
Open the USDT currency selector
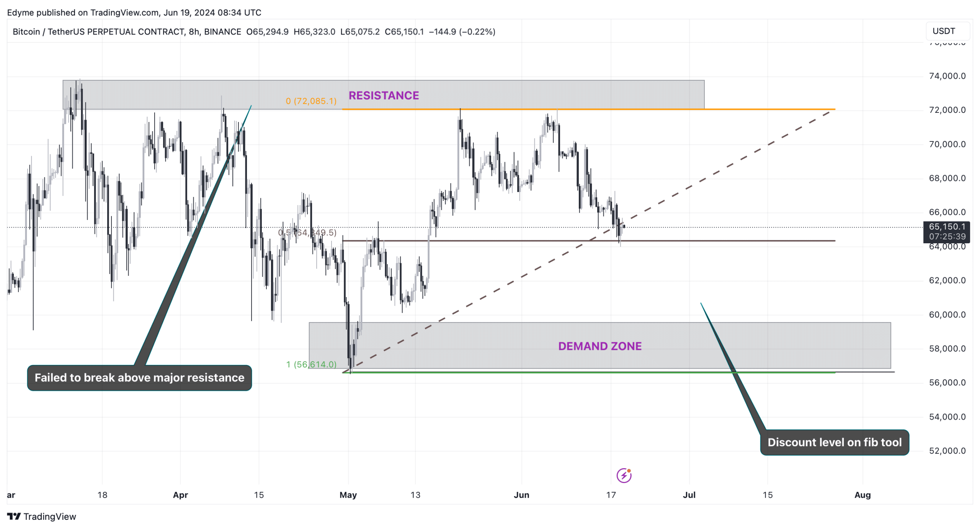(x=947, y=31)
